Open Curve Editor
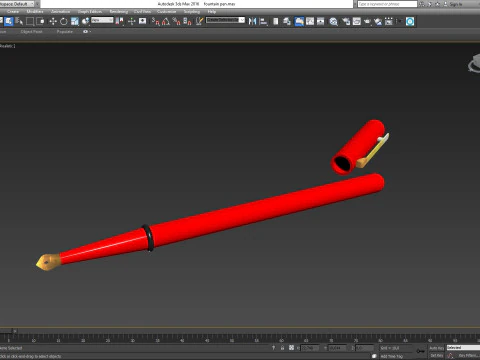 pyautogui.click(x=310, y=22)
